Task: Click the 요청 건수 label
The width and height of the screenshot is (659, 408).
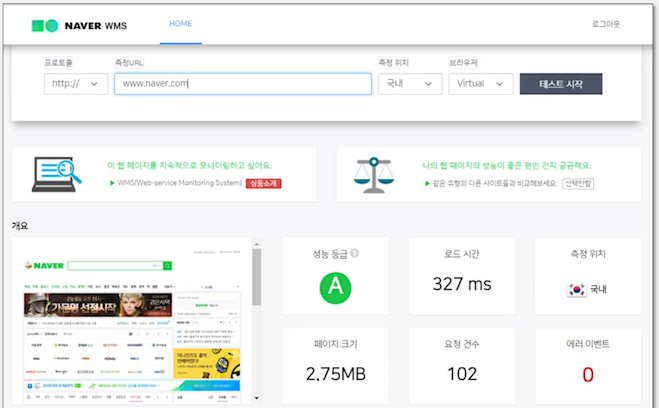Action: pyautogui.click(x=462, y=344)
